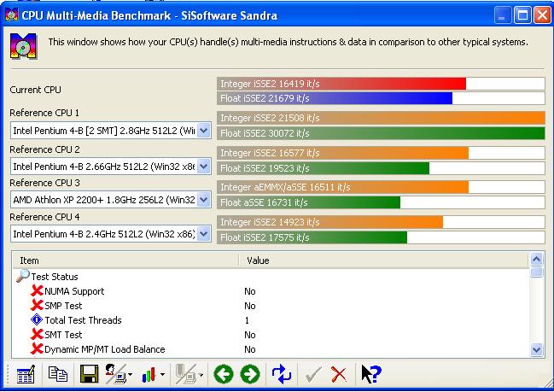Click the Value column header

pos(384,260)
